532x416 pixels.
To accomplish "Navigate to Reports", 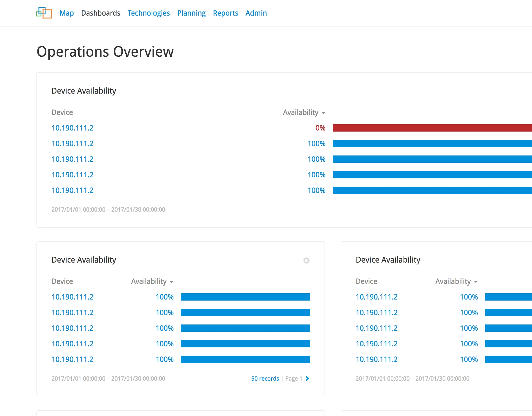I will tap(225, 13).
